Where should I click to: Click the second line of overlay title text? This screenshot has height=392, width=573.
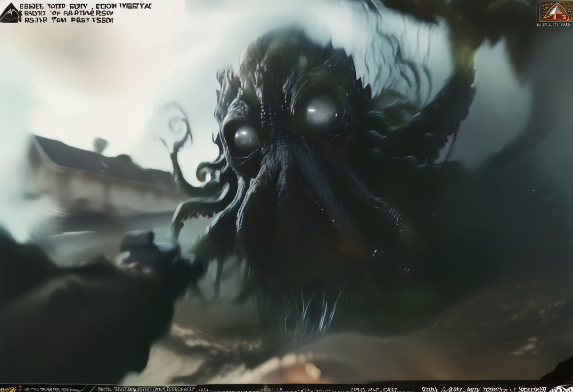(x=66, y=13)
